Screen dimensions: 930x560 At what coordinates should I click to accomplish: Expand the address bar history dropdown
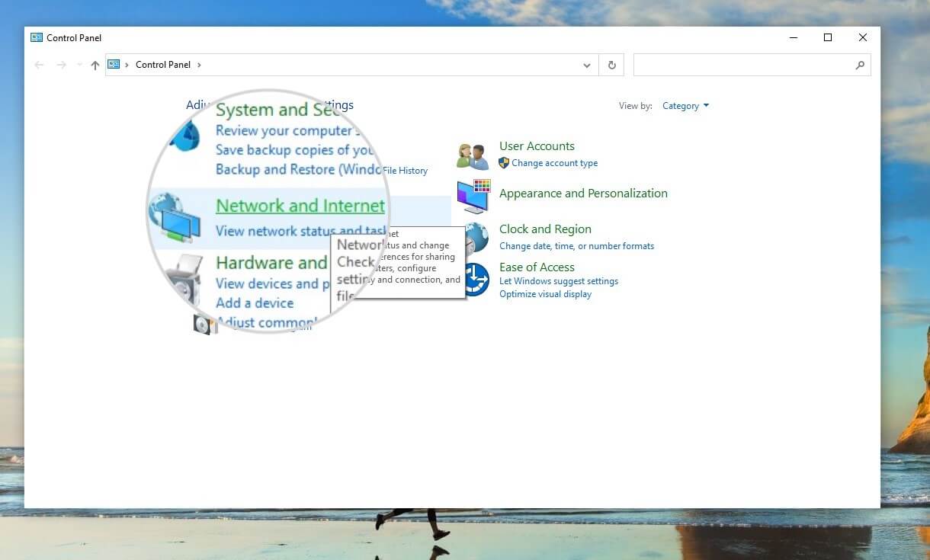coord(587,66)
